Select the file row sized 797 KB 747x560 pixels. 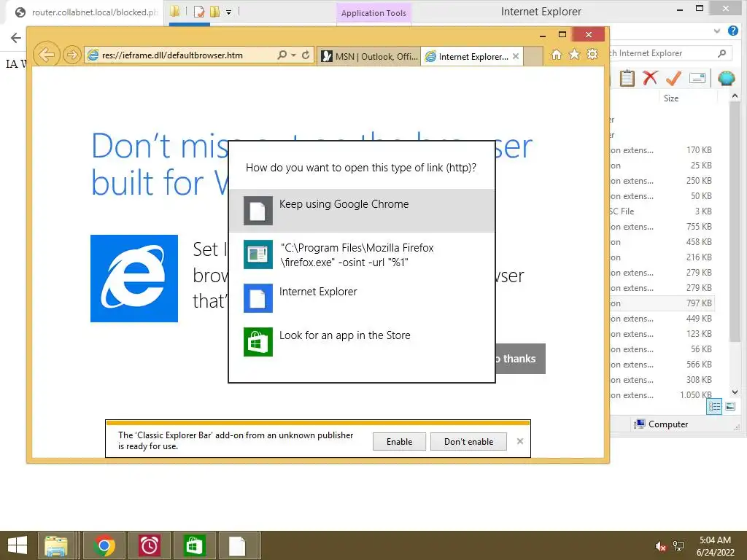[x=662, y=303]
